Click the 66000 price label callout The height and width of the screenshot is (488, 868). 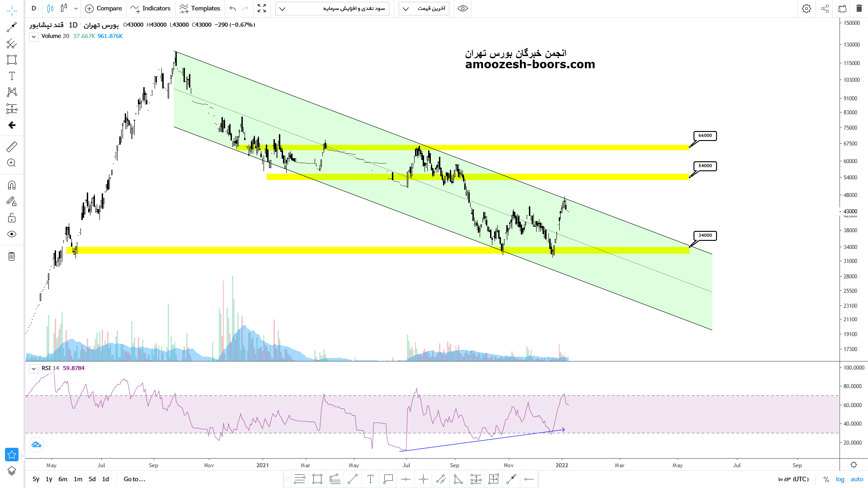(705, 136)
